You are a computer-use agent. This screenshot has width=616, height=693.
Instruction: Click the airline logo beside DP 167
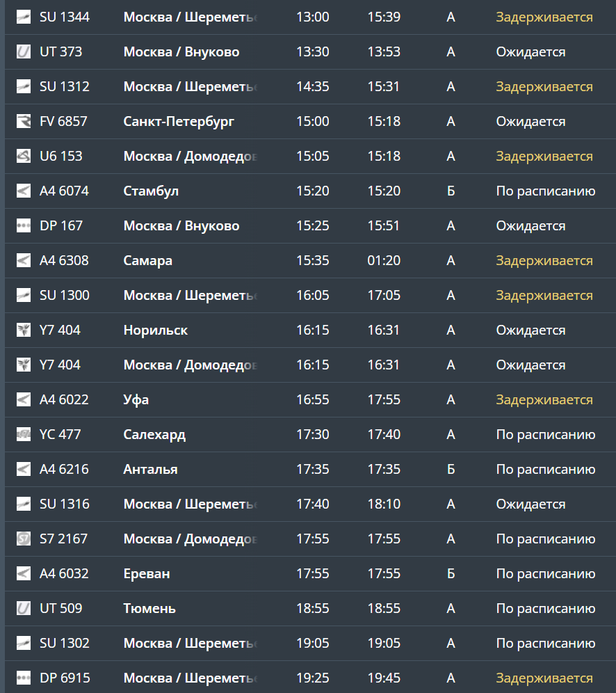point(24,226)
